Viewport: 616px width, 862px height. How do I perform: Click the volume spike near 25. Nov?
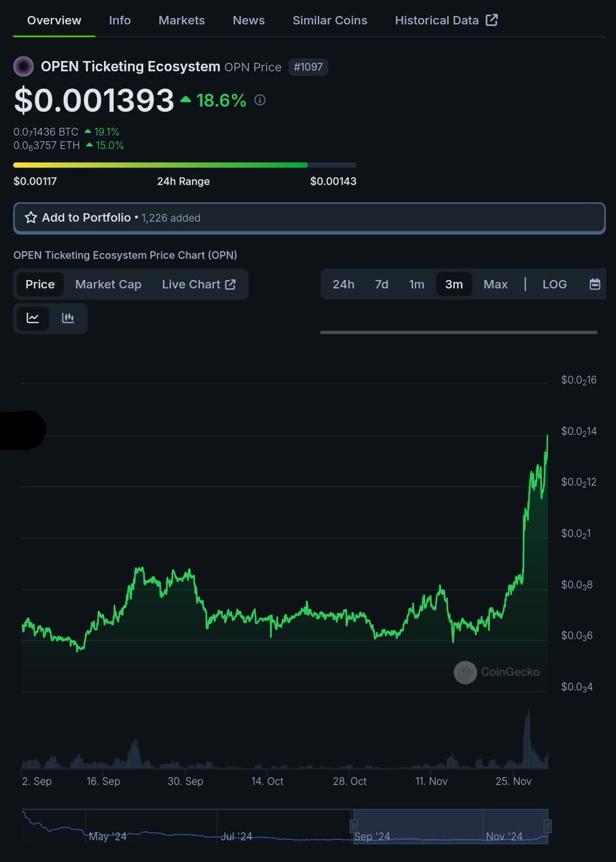pos(528,740)
